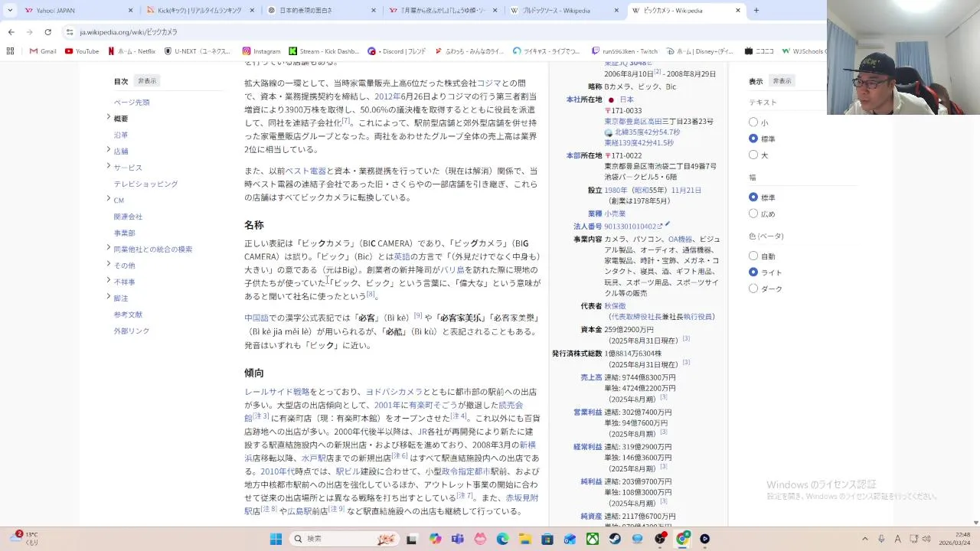Select text size 標準
The width and height of the screenshot is (980, 551).
pos(753,139)
